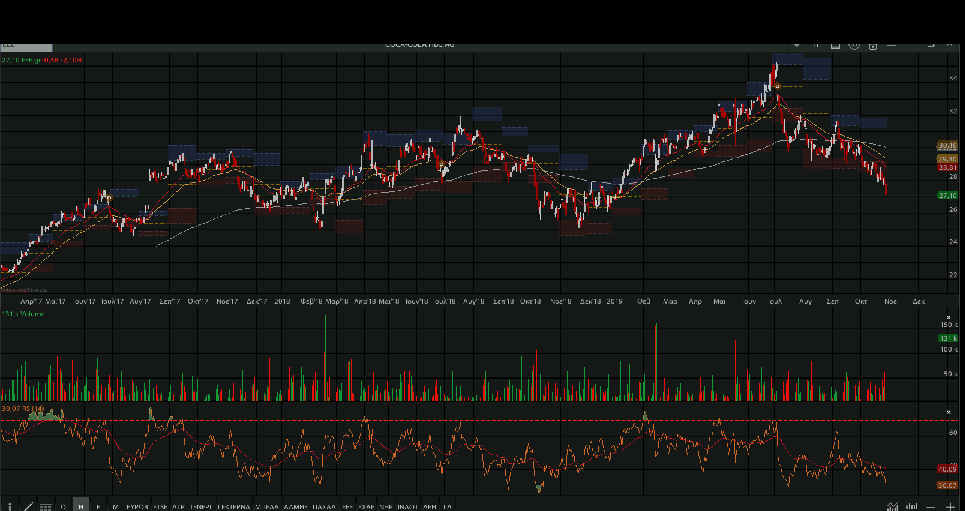
Task: Select the line drawing tool in bottom toolbar
Action: (x=27, y=507)
